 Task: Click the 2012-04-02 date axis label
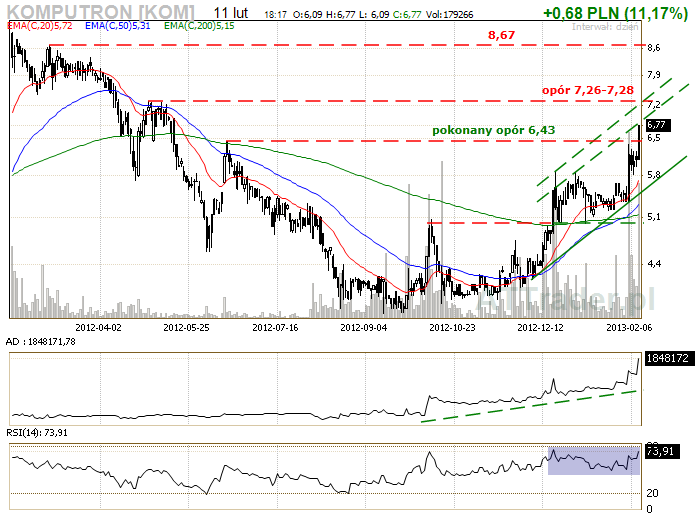pos(98,328)
